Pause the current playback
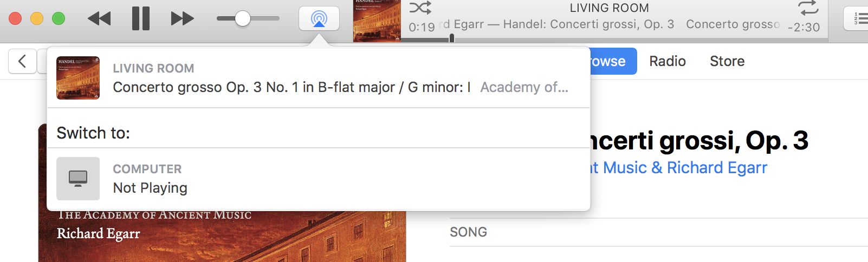 click(x=141, y=18)
